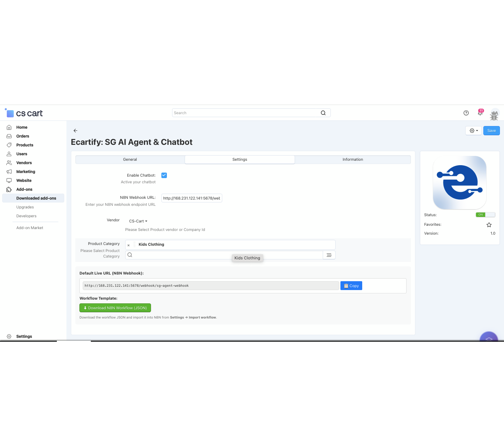Click the user profile avatar
This screenshot has width=504, height=446.
[x=494, y=114]
